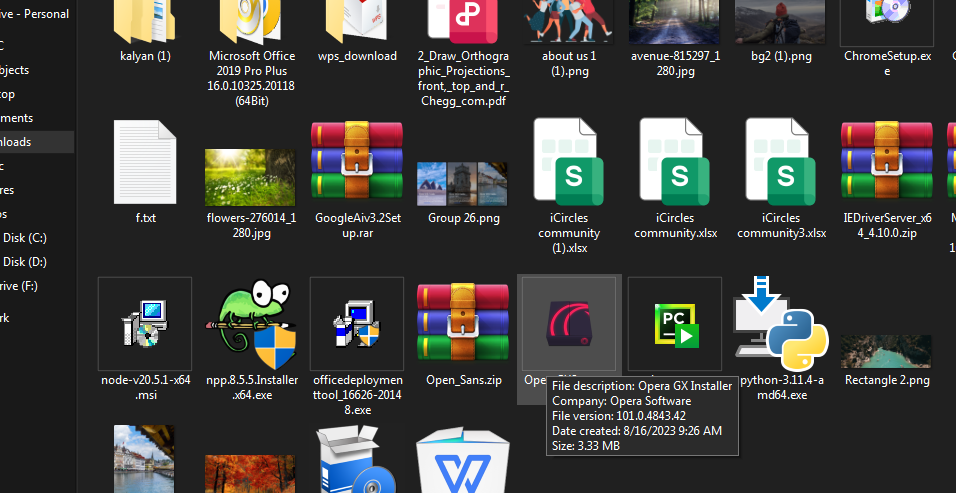Select the PyCharm installer icon
The height and width of the screenshot is (493, 956).
click(675, 324)
